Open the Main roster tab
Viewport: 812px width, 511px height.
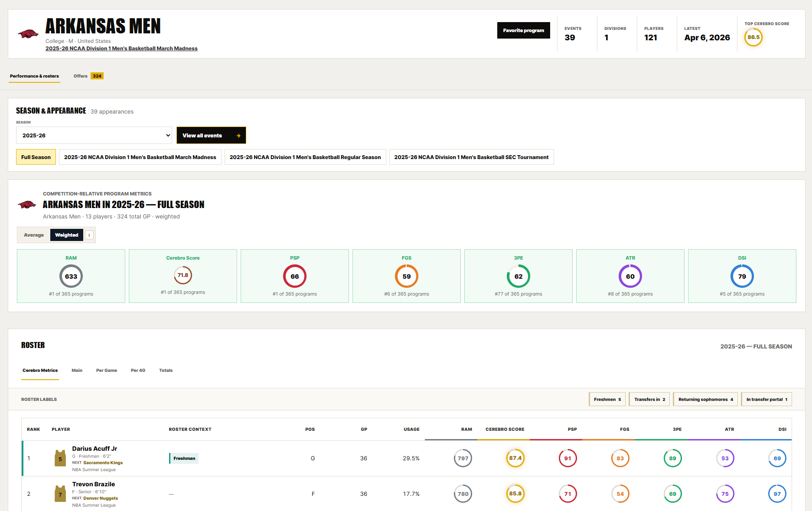coord(77,370)
